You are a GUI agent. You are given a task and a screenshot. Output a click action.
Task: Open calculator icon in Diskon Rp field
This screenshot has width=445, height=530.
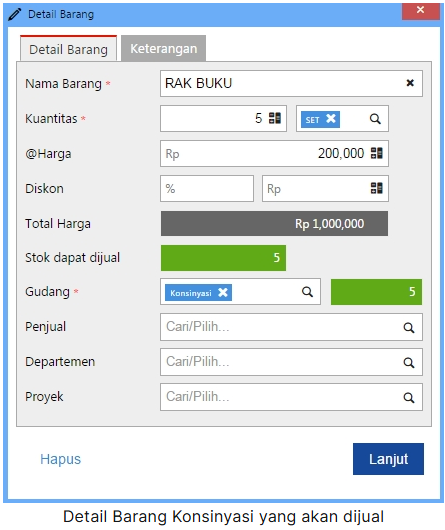pyautogui.click(x=376, y=188)
